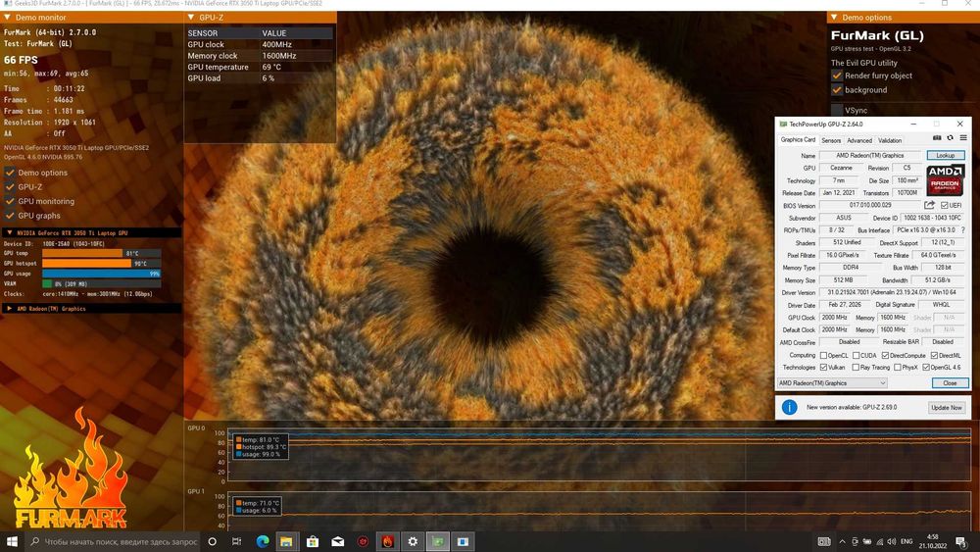Collapse the Demo options panel
This screenshot has width=980, height=552.
[834, 18]
